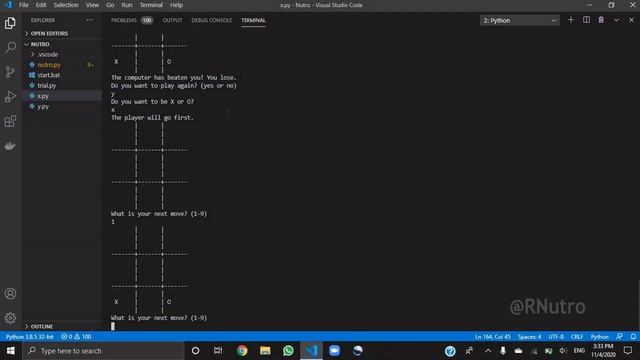This screenshot has height=360, width=640.
Task: Change indentation via Spaces: 4
Action: coord(529,337)
